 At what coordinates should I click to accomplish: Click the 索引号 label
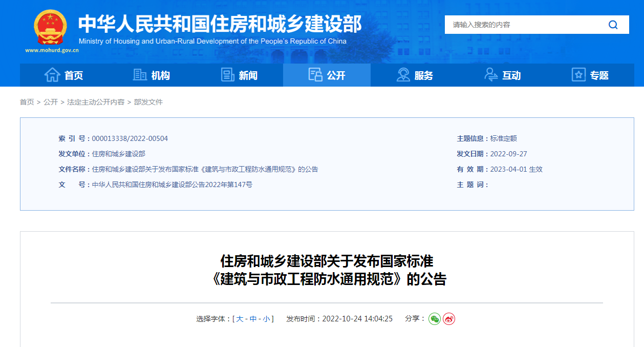(x=74, y=138)
